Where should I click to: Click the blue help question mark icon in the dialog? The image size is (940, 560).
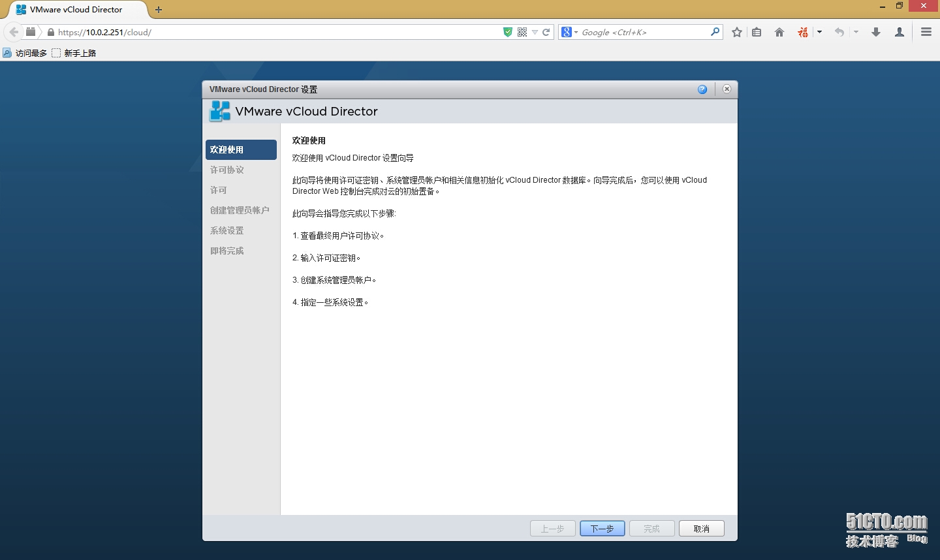tap(702, 89)
